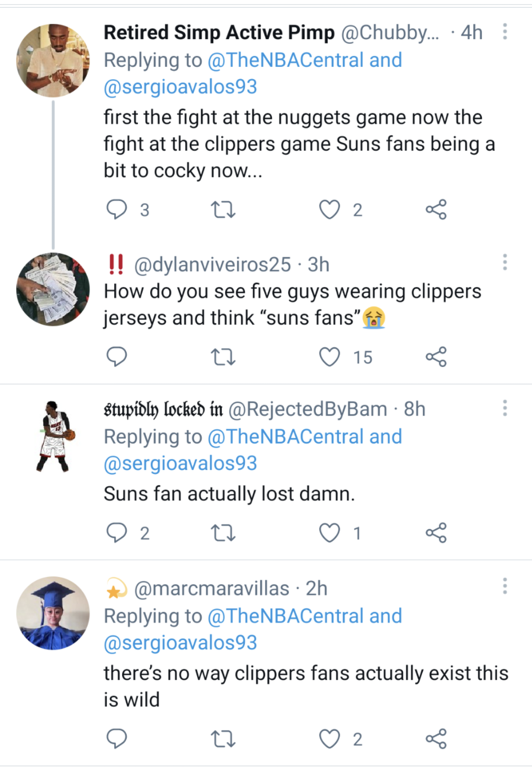Open more options for Retired Simp tweet

pyautogui.click(x=505, y=31)
